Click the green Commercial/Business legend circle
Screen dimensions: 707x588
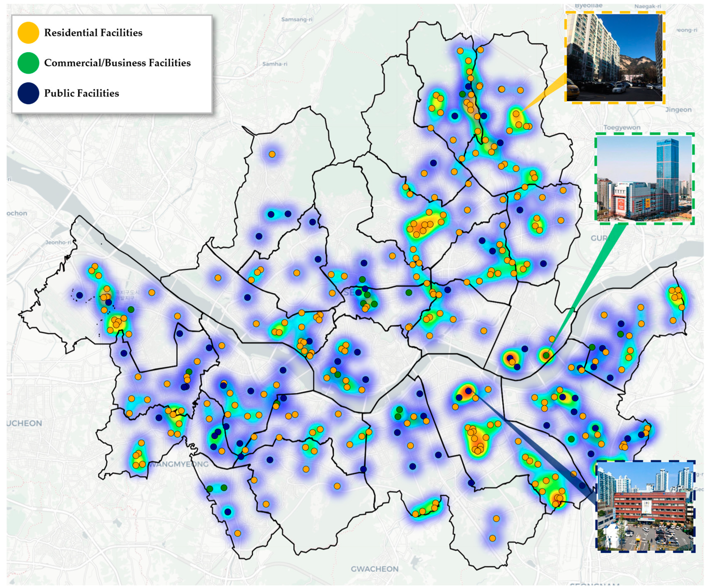tap(28, 63)
